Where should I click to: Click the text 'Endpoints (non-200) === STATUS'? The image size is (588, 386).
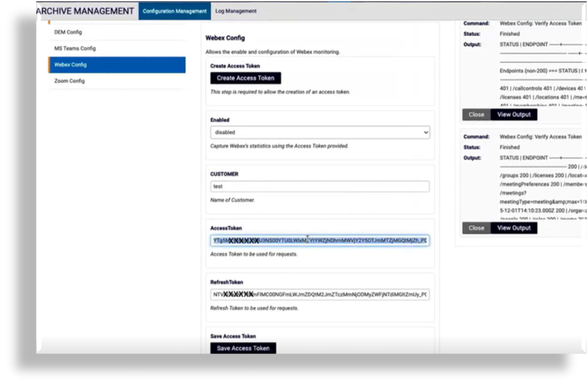[538, 70]
